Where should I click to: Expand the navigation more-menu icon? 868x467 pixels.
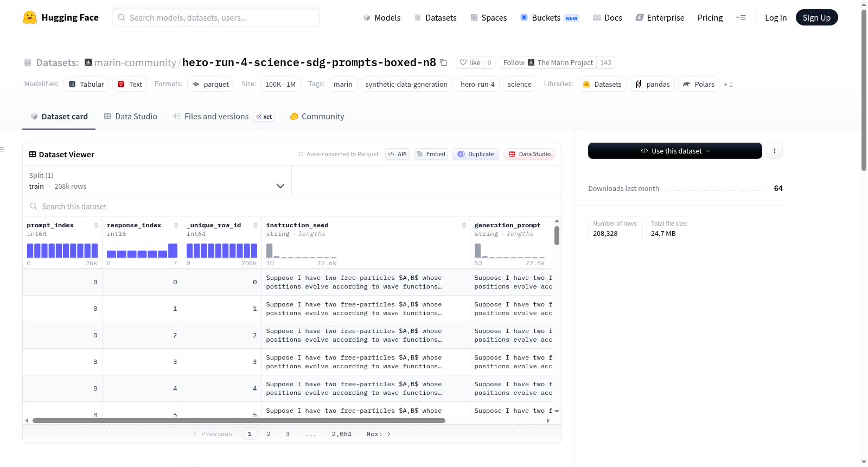pyautogui.click(x=741, y=17)
